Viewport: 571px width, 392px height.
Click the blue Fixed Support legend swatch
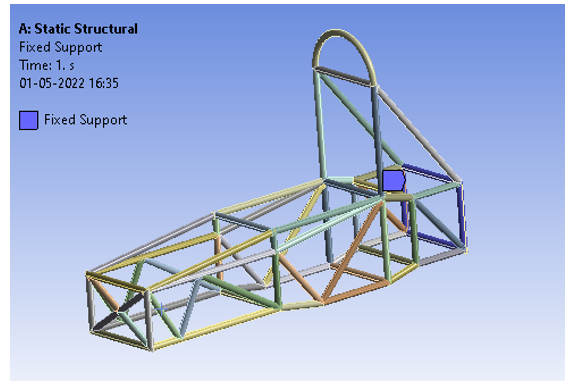(x=28, y=120)
